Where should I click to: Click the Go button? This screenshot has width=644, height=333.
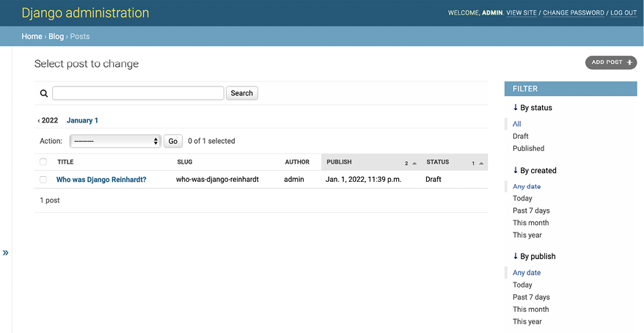pyautogui.click(x=173, y=141)
